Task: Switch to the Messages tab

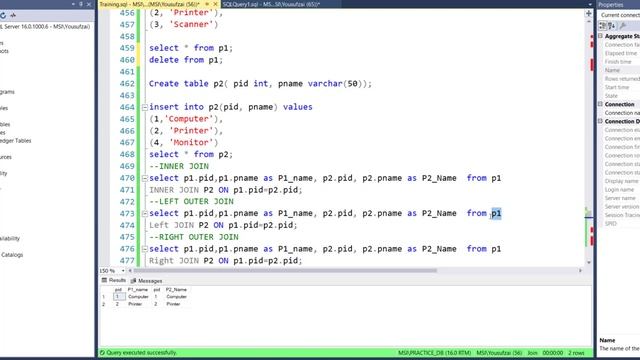Action: tap(146, 281)
